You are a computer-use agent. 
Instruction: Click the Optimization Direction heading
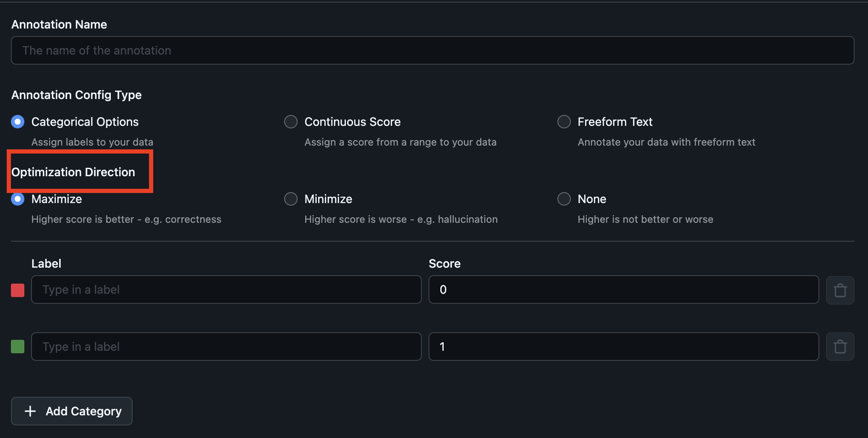(73, 172)
